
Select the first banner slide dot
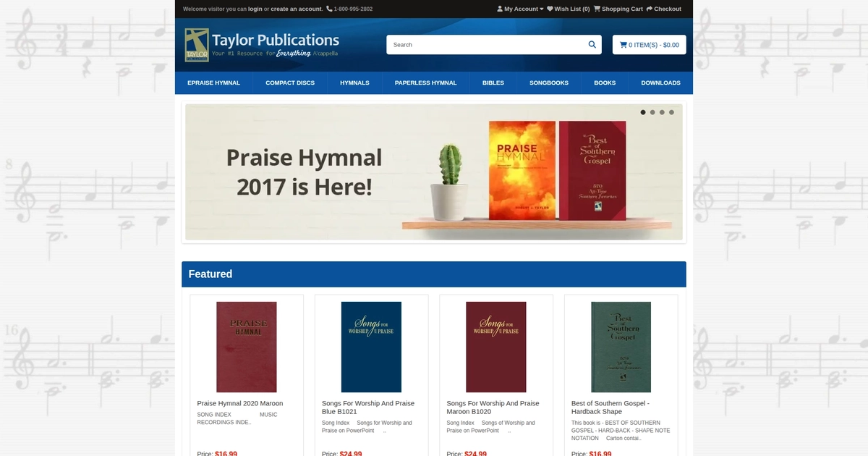tap(643, 112)
